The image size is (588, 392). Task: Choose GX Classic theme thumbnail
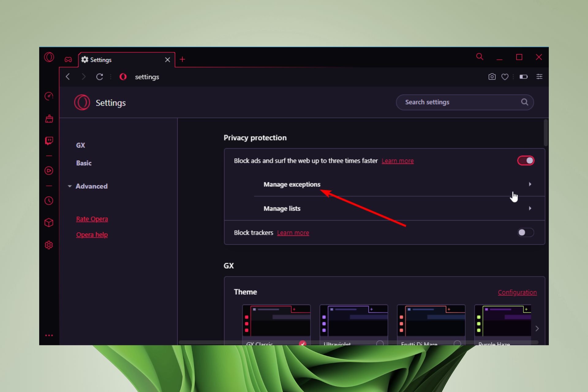[276, 320]
